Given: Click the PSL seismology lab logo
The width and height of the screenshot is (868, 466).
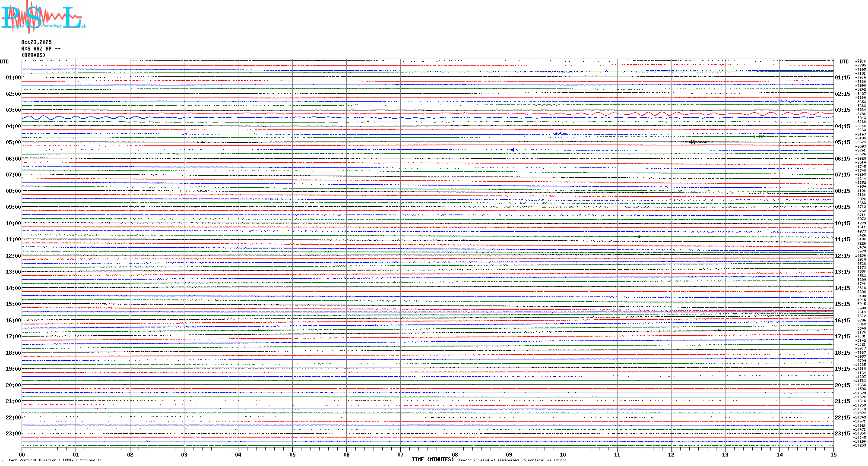Looking at the screenshot, I should 43,17.
